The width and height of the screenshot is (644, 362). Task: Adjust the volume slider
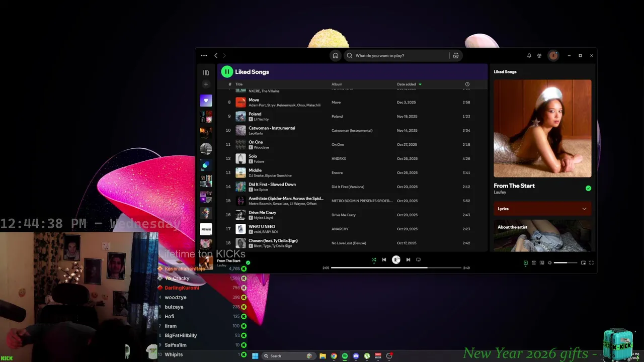pos(566,263)
